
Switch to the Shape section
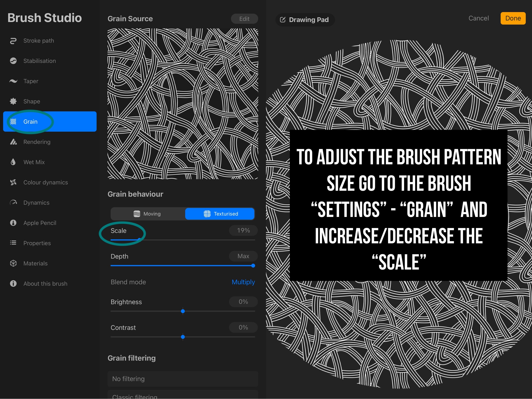(x=50, y=101)
